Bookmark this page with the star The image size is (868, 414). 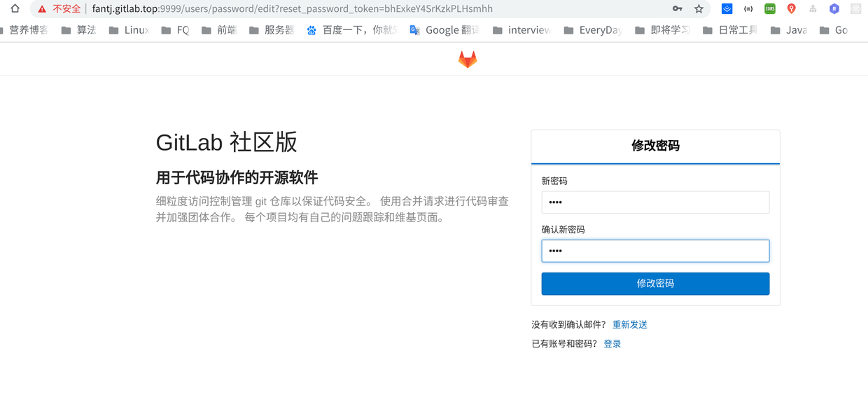699,9
